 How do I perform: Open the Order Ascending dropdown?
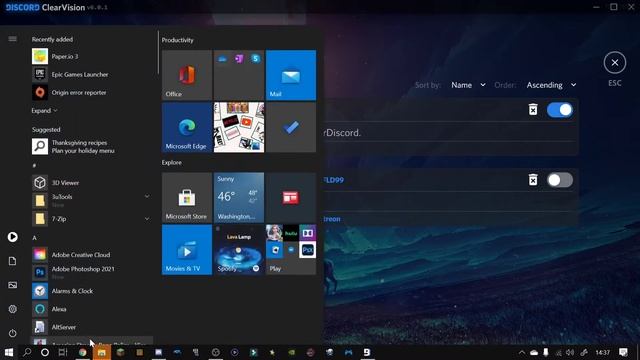(x=551, y=85)
